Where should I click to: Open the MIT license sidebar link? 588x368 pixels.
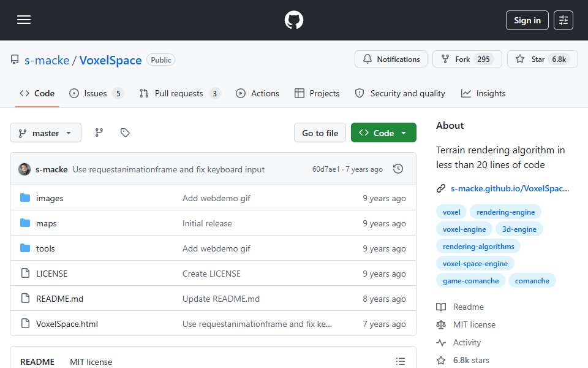(x=466, y=325)
